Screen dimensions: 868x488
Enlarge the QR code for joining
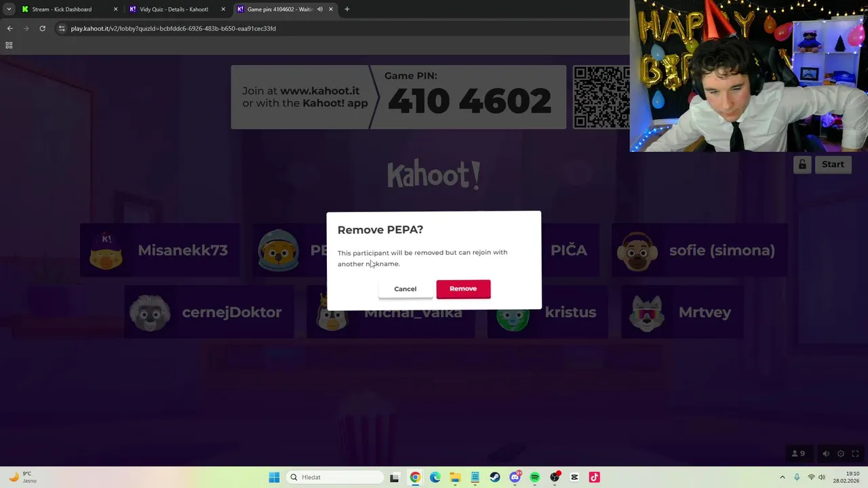coord(601,97)
